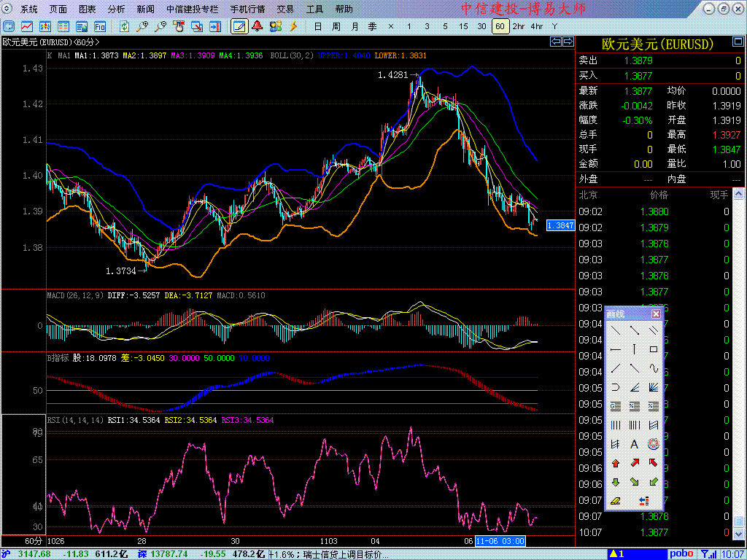Select the parallel lines drawing tool
The width and height of the screenshot is (747, 560).
tap(654, 330)
